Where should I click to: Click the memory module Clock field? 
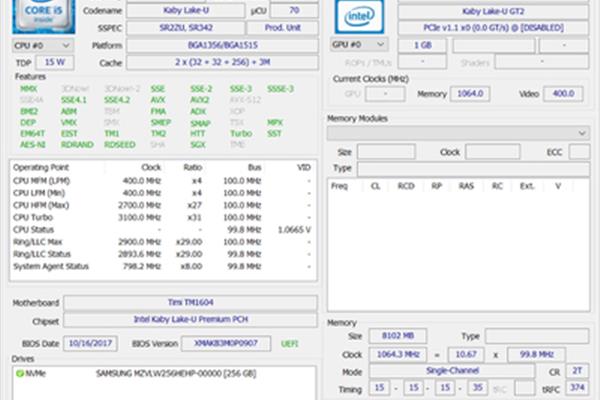click(492, 152)
